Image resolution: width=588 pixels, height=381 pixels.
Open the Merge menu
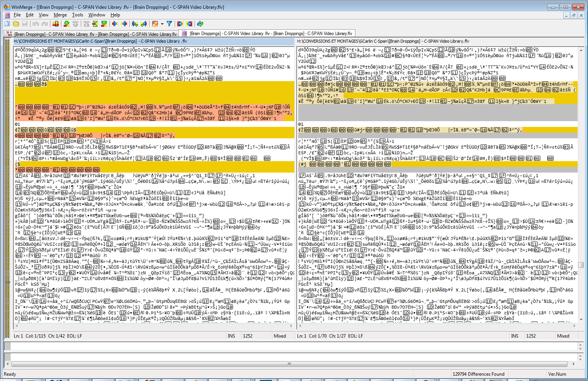tap(60, 15)
